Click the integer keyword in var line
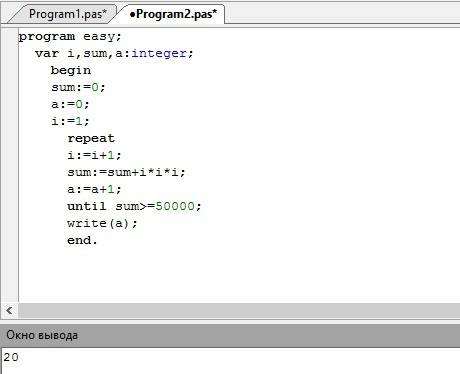 click(x=159, y=53)
